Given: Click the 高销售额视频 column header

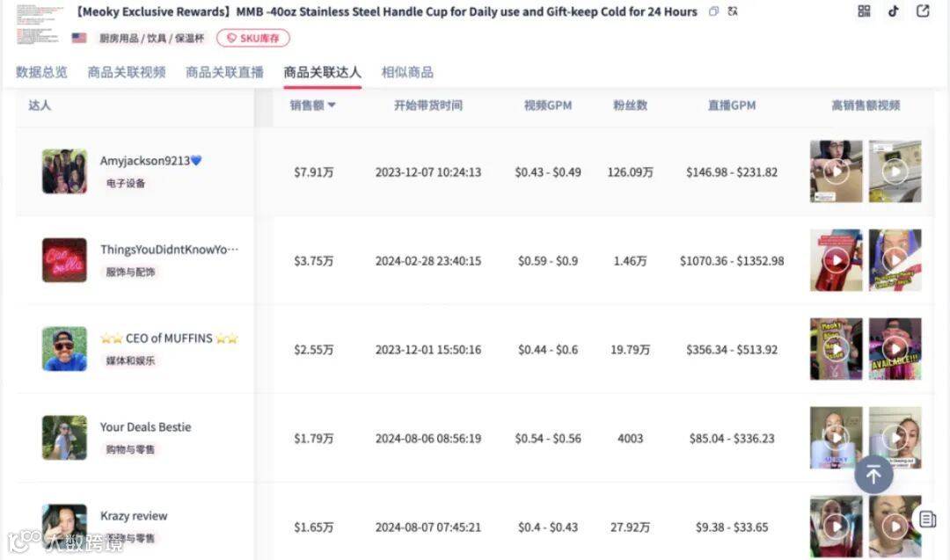Looking at the screenshot, I should [x=866, y=105].
